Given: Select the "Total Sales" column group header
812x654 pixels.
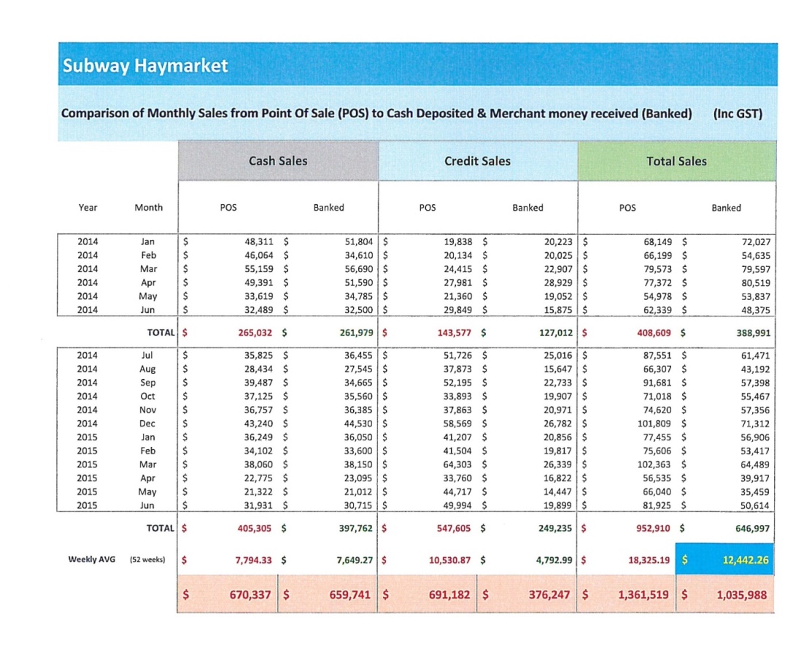Looking at the screenshot, I should tap(677, 161).
